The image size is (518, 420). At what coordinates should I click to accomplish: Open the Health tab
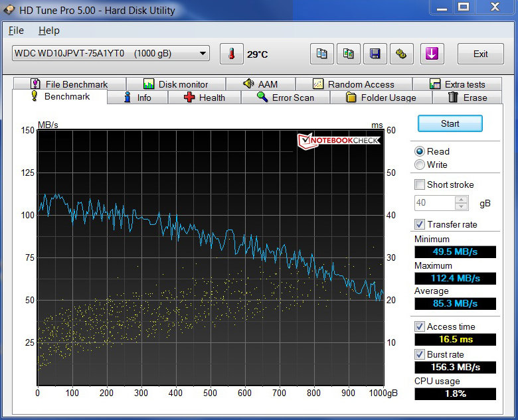point(204,98)
